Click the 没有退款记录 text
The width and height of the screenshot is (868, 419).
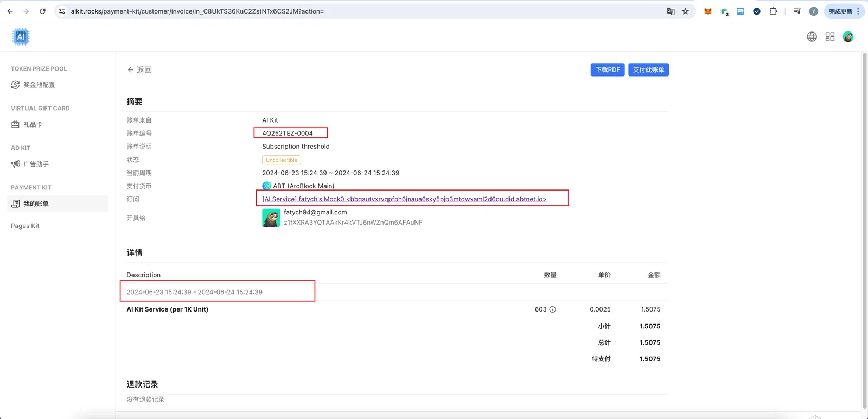[x=145, y=399]
